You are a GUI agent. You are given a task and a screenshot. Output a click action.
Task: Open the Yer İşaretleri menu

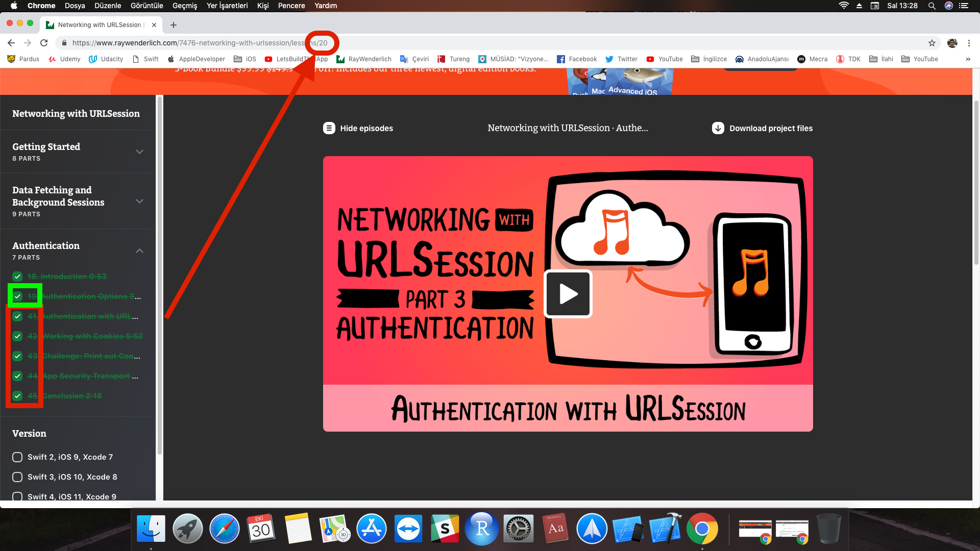point(227,6)
